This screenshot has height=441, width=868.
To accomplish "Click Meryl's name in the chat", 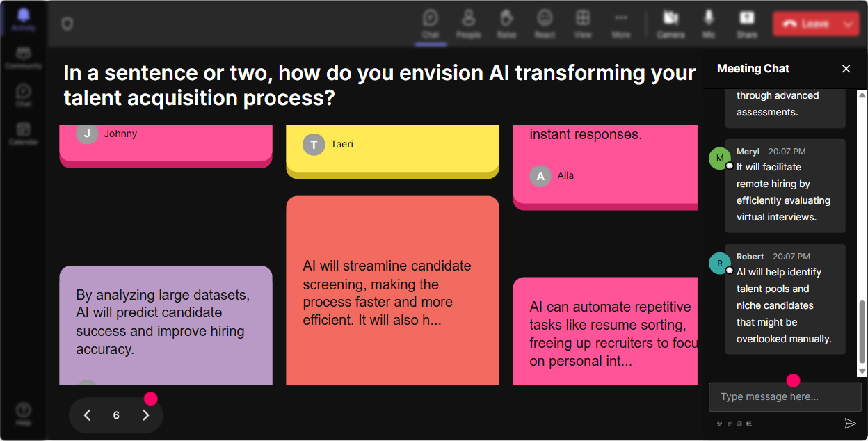I will (748, 151).
